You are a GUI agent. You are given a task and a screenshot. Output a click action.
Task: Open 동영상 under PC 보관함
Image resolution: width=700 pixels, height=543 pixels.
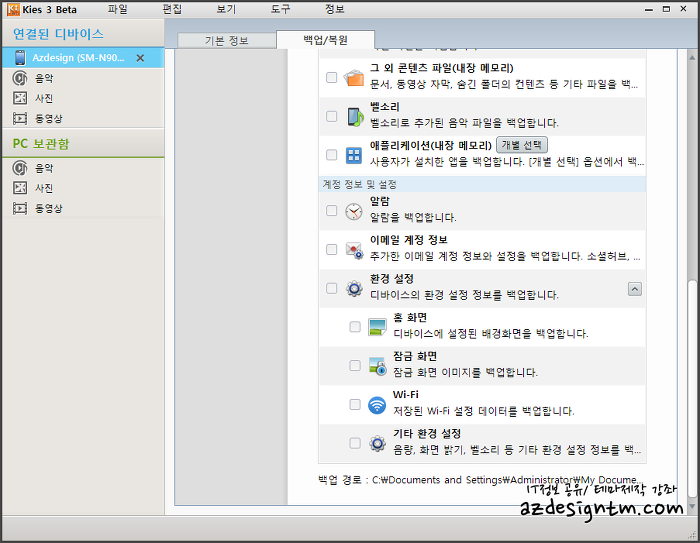coord(49,208)
